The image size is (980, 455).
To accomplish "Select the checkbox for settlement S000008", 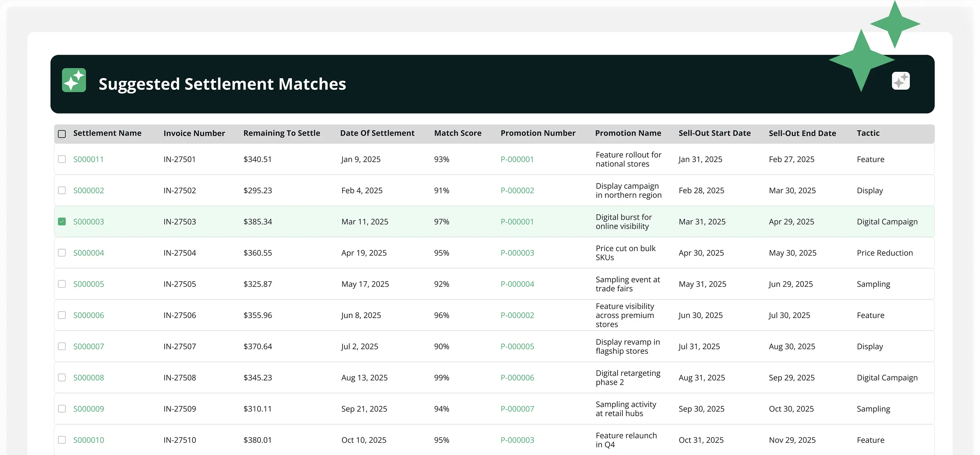I will coord(62,377).
